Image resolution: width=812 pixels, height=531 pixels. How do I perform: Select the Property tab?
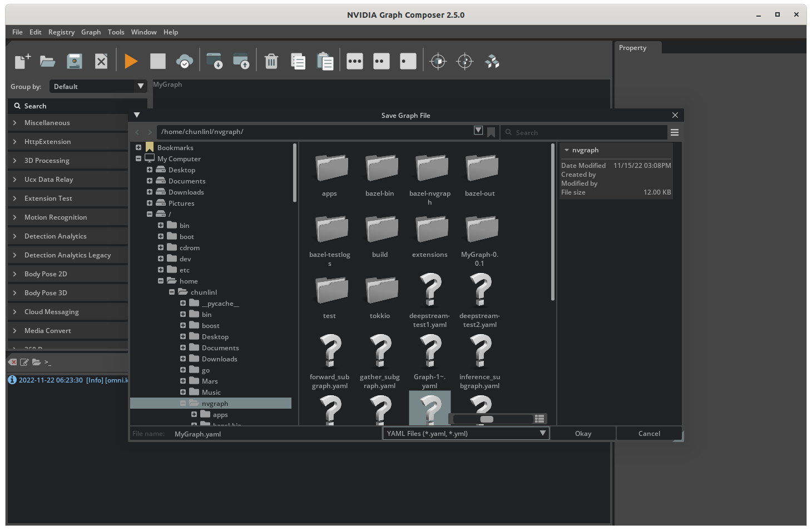point(638,48)
